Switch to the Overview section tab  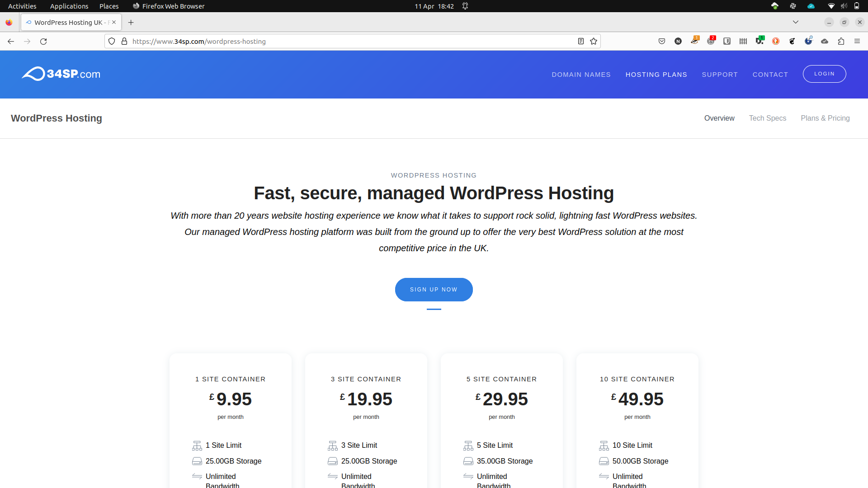pos(719,118)
